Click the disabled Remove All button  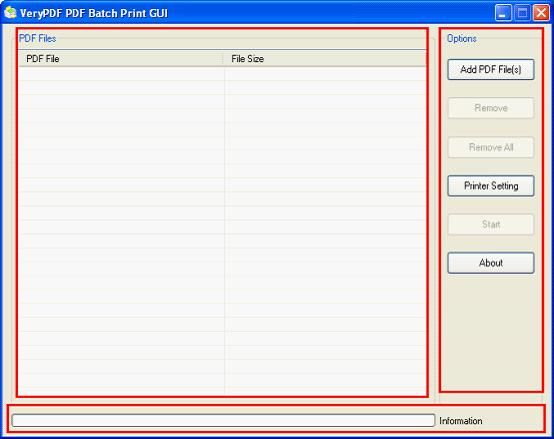tap(491, 147)
